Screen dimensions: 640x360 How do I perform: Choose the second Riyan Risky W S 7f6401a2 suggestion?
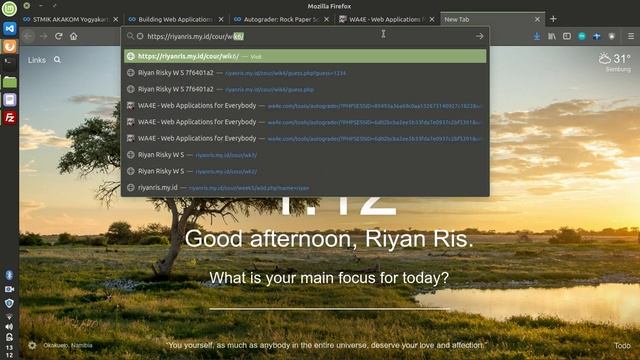click(305, 89)
